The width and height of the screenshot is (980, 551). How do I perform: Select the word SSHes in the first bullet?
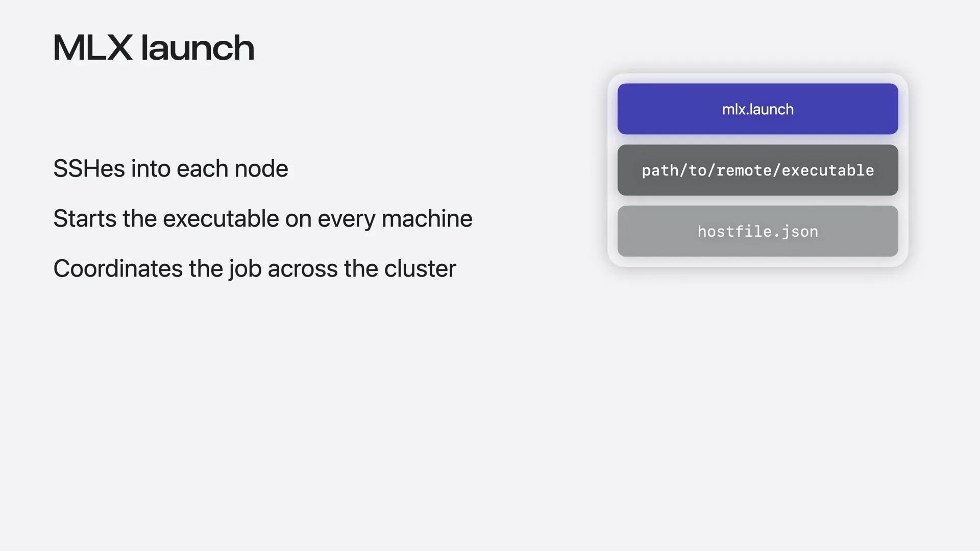coord(89,168)
